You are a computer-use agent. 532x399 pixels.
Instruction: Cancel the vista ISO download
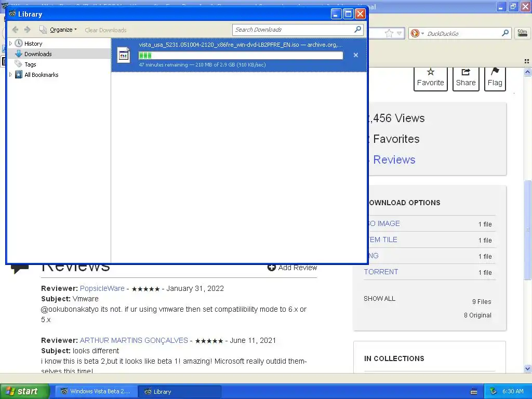point(355,55)
